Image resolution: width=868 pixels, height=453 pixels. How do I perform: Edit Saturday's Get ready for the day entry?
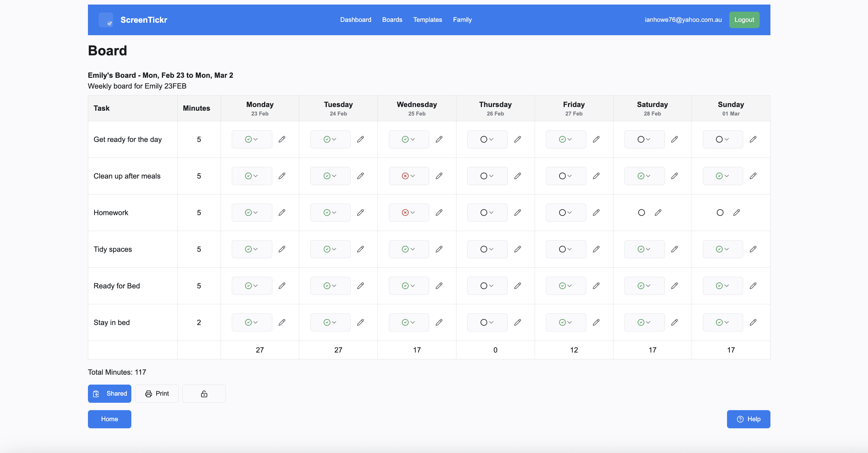coord(675,139)
